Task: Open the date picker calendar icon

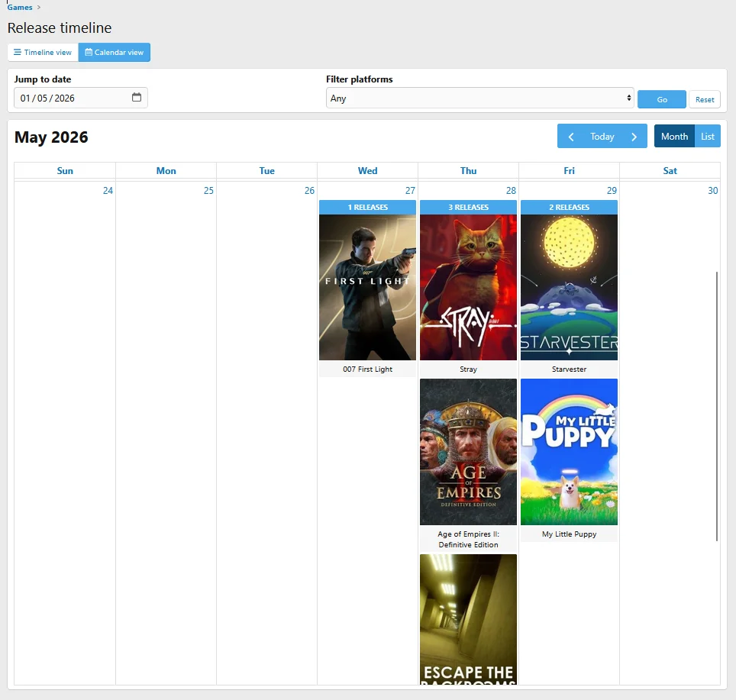Action: (137, 98)
